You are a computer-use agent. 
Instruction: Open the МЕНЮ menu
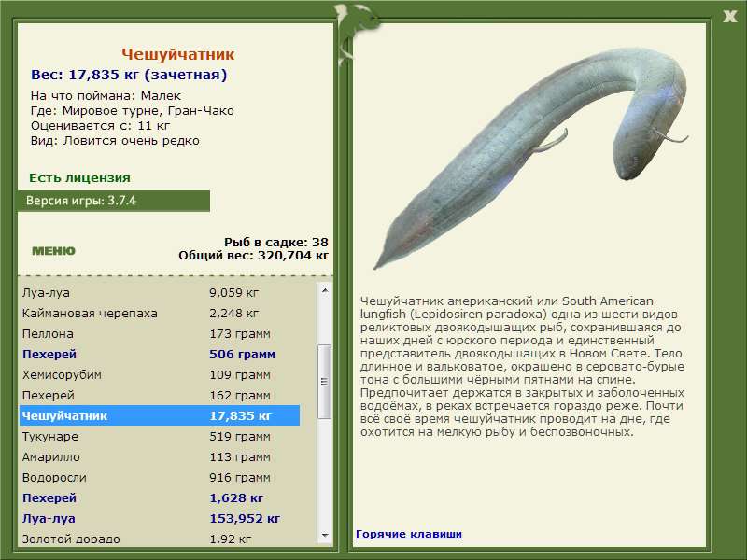coord(53,250)
